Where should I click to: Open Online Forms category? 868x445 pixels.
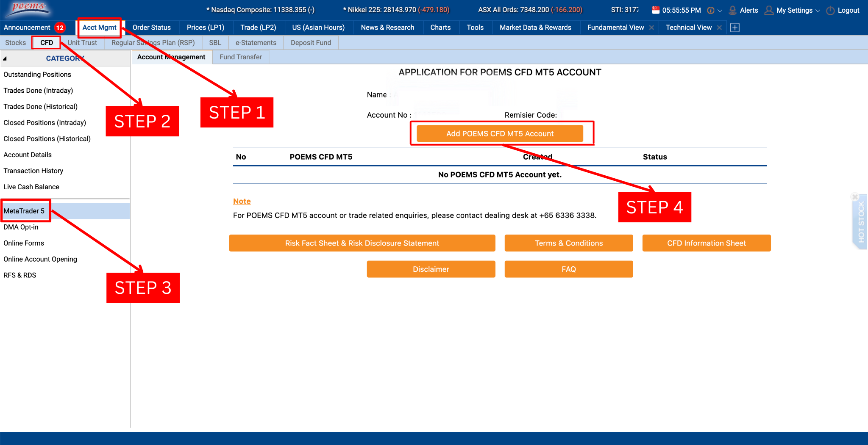point(24,243)
